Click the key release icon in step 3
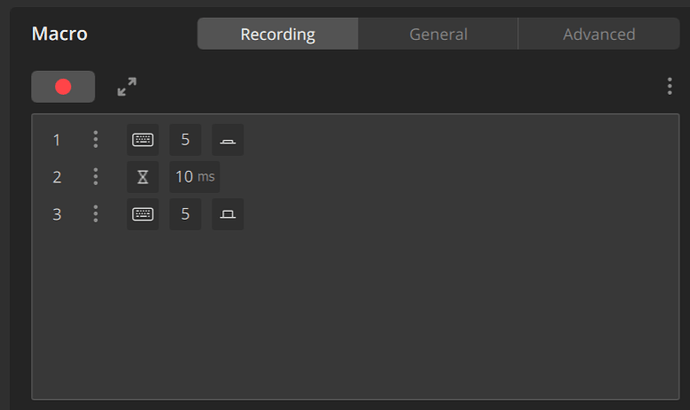The image size is (690, 410). click(x=228, y=214)
